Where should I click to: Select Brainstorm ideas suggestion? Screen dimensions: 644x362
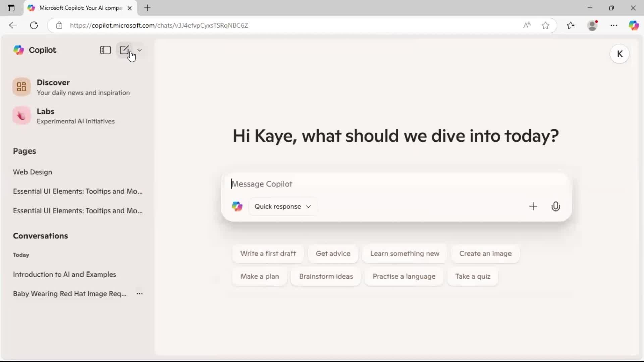326,277
